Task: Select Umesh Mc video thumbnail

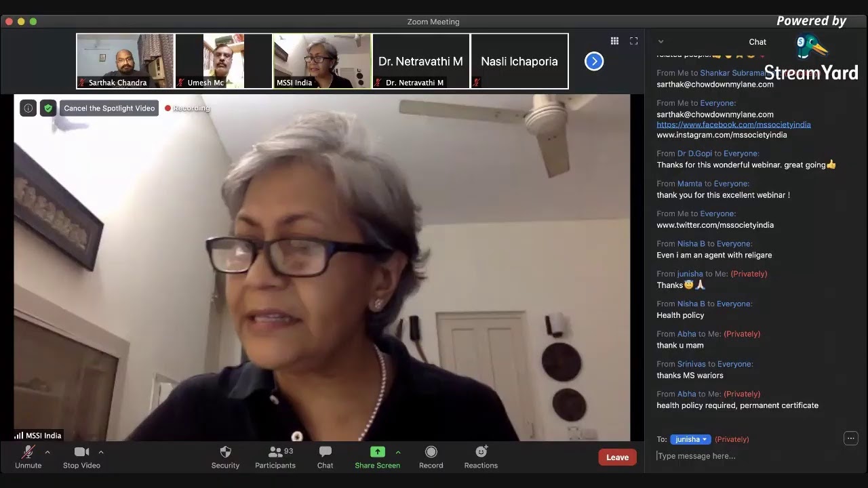Action: pos(224,61)
